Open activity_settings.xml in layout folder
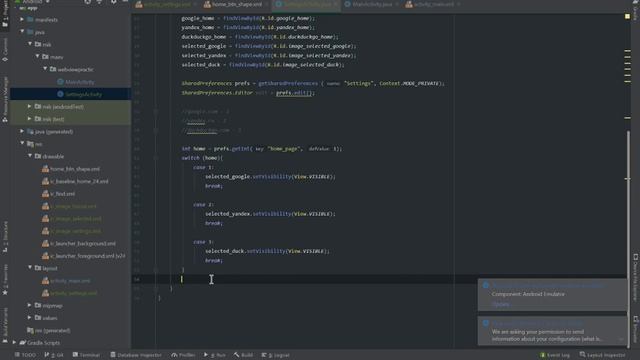 point(70,293)
